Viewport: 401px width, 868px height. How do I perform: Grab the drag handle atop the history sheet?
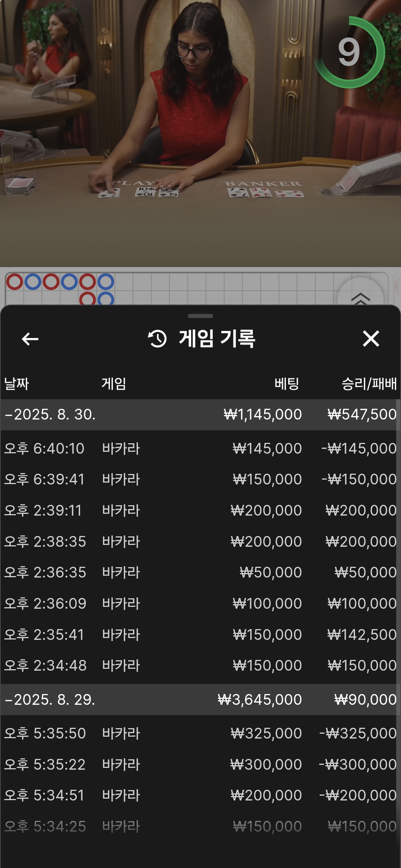point(200,316)
